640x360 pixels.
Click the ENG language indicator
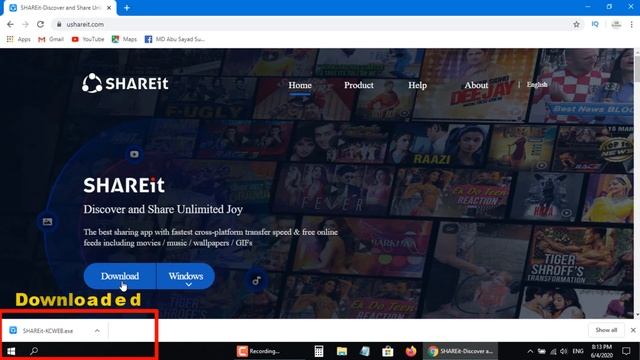click(x=578, y=351)
